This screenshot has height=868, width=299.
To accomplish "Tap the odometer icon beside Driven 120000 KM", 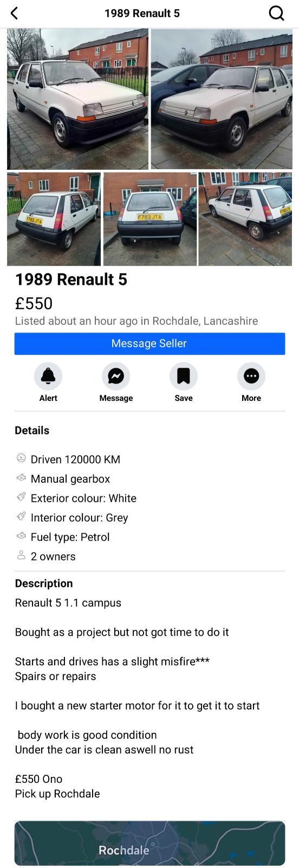I will click(x=21, y=458).
